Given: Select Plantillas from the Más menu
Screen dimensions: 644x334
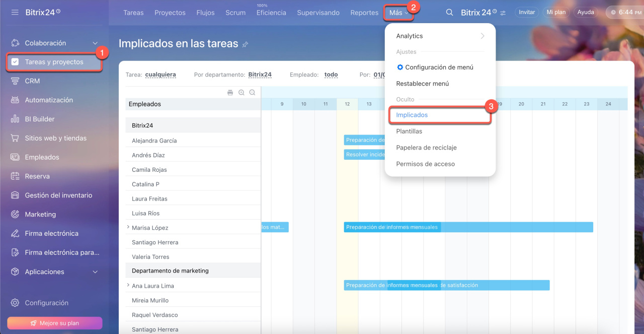Looking at the screenshot, I should click(409, 131).
